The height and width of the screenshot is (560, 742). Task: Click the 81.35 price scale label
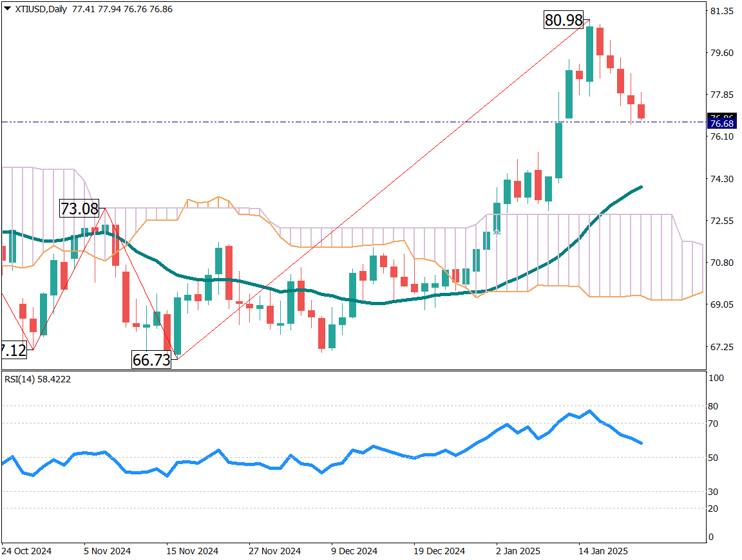tap(721, 11)
